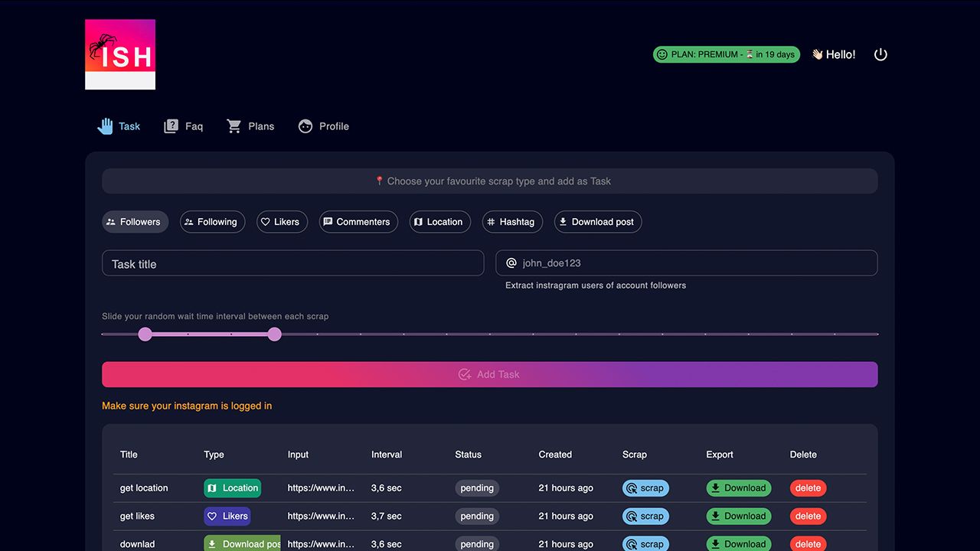This screenshot has width=980, height=551.
Task: Select the Download post scrap type
Action: (597, 222)
